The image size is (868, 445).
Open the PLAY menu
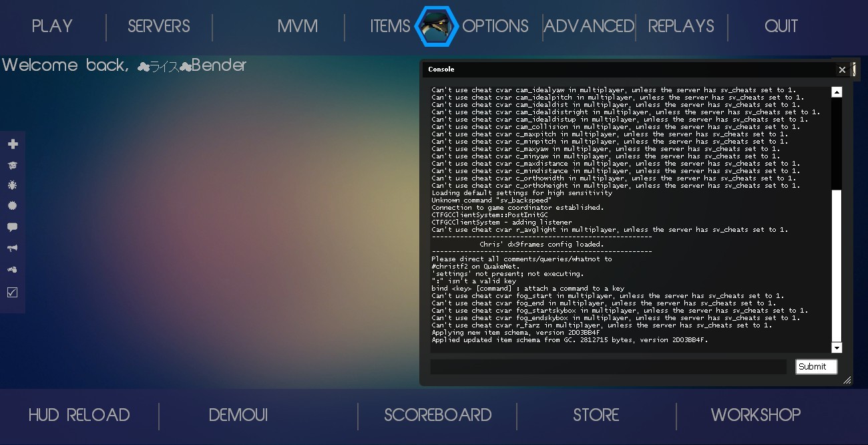click(x=52, y=26)
